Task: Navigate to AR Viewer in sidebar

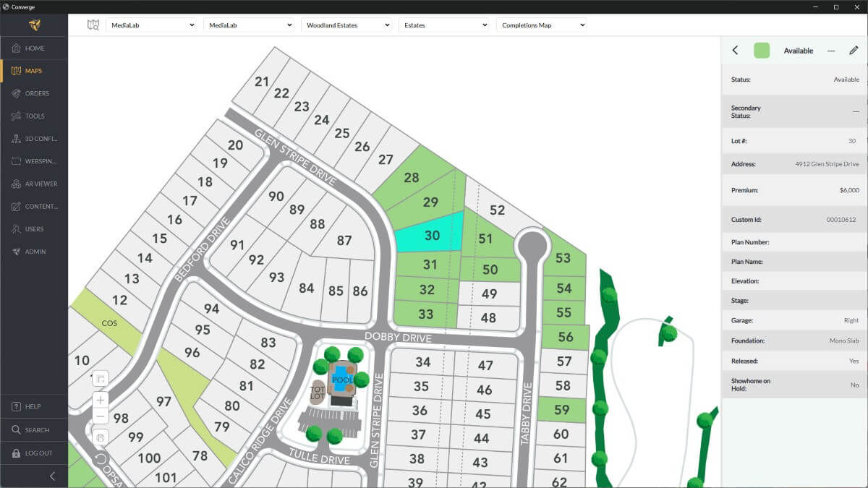Action: point(40,184)
